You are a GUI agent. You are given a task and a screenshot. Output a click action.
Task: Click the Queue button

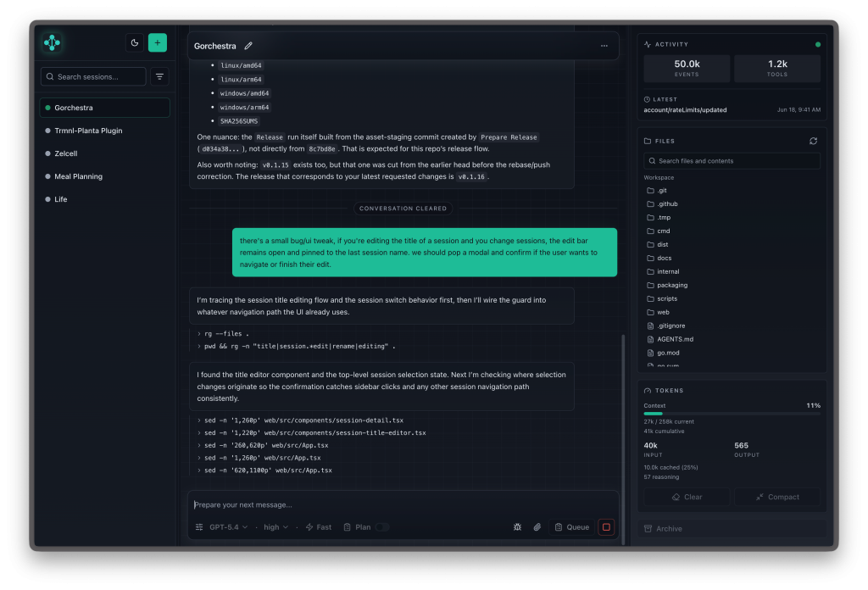tap(572, 527)
